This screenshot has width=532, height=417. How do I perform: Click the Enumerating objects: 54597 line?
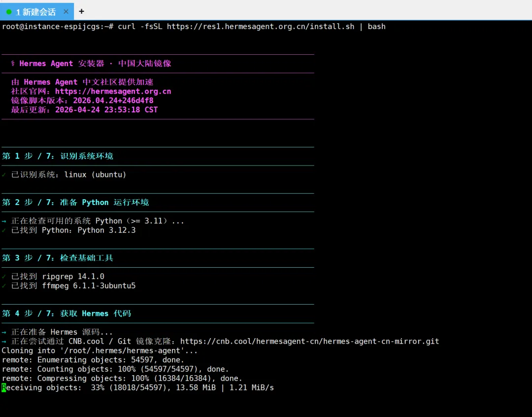pos(93,360)
